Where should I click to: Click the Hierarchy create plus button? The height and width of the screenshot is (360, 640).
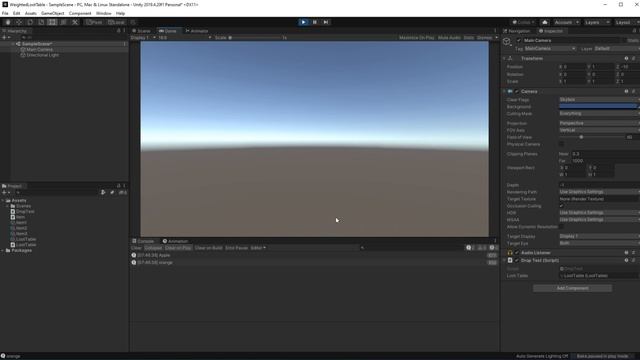click(x=5, y=38)
